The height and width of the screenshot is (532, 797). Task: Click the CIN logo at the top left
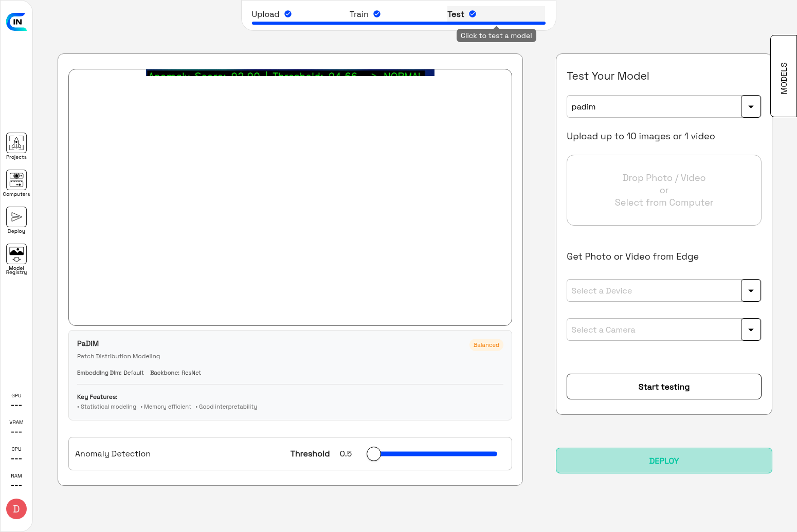[x=16, y=22]
